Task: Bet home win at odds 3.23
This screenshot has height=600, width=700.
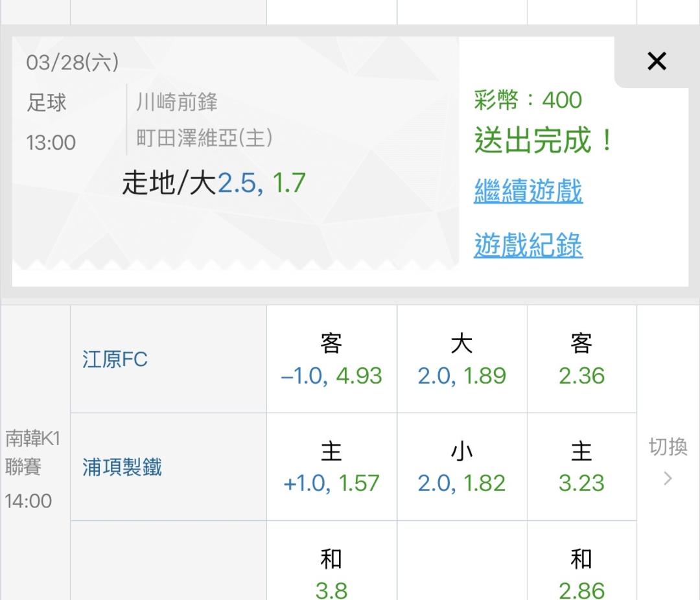Action: [x=581, y=467]
